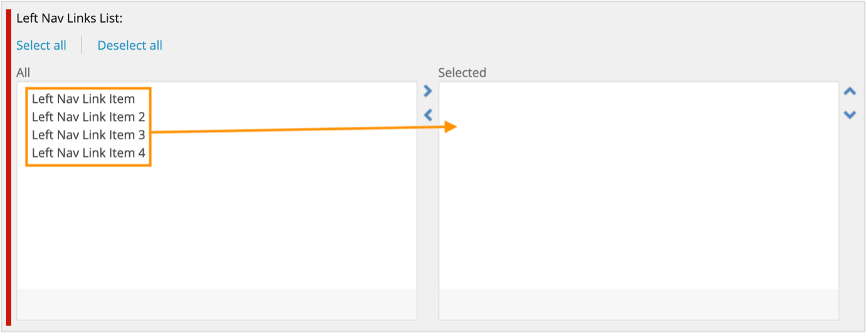Click divider between Select all and Deselect all

click(x=82, y=45)
